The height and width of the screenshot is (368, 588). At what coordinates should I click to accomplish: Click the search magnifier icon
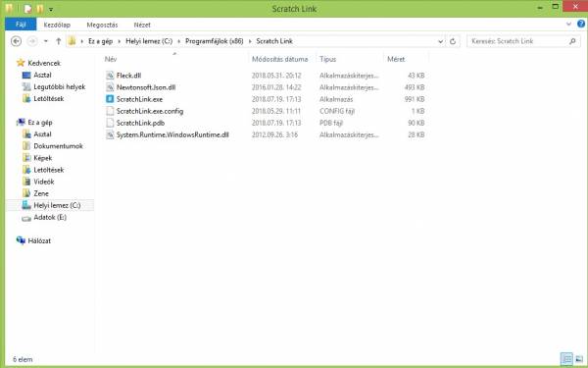(572, 41)
